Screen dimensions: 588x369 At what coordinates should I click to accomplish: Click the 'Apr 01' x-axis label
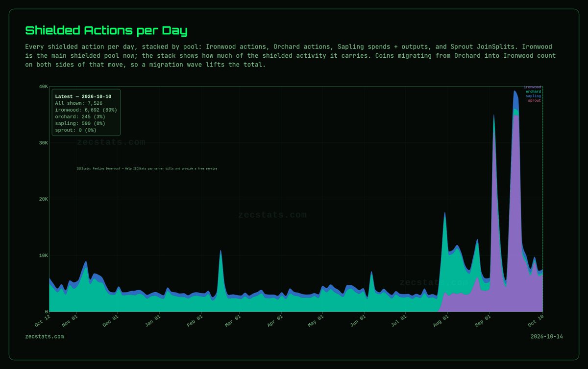click(274, 322)
